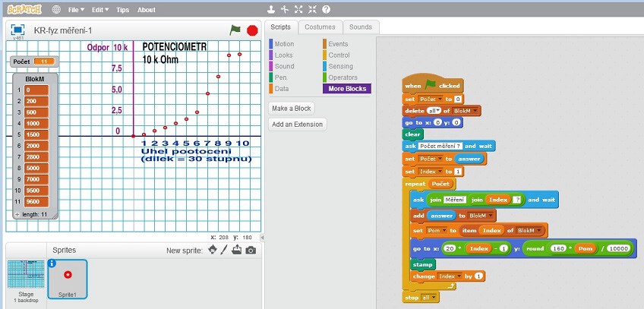The image size is (644, 309).
Task: Select the Pen block category
Action: tap(280, 77)
